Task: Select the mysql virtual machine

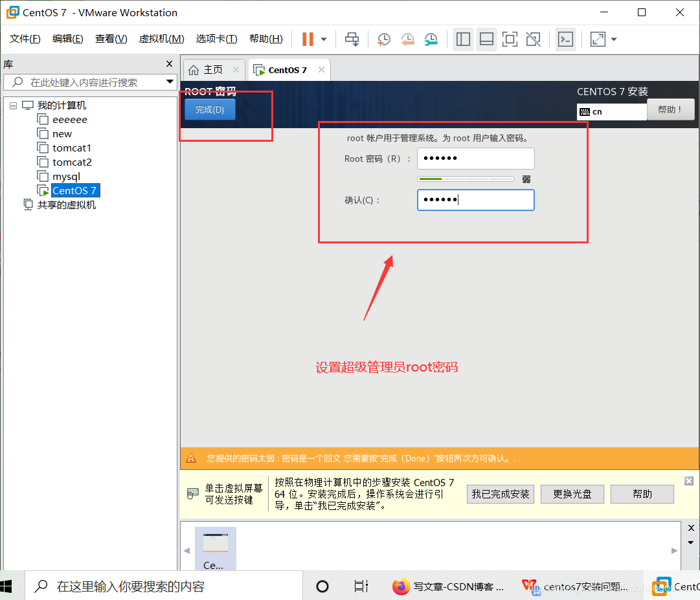Action: click(66, 177)
